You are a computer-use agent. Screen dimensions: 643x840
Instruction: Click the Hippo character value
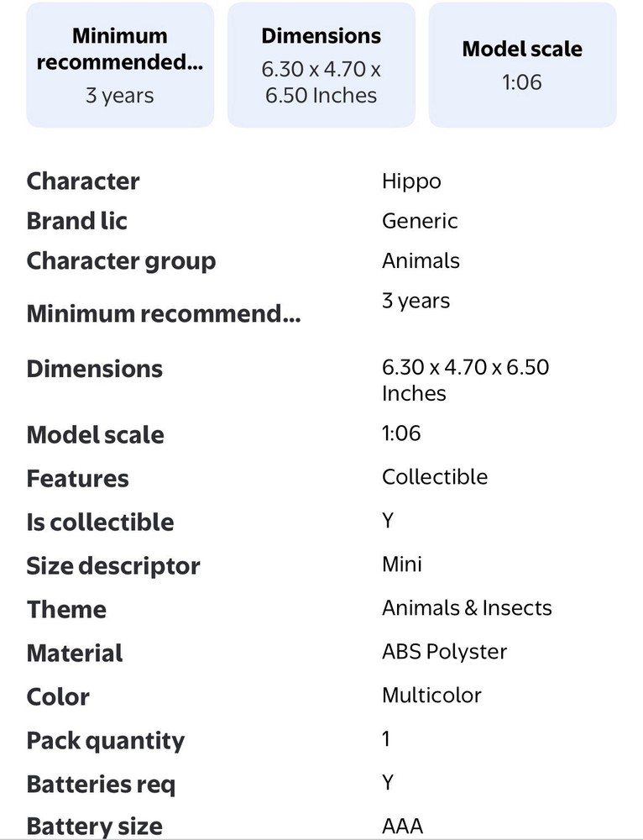[411, 181]
